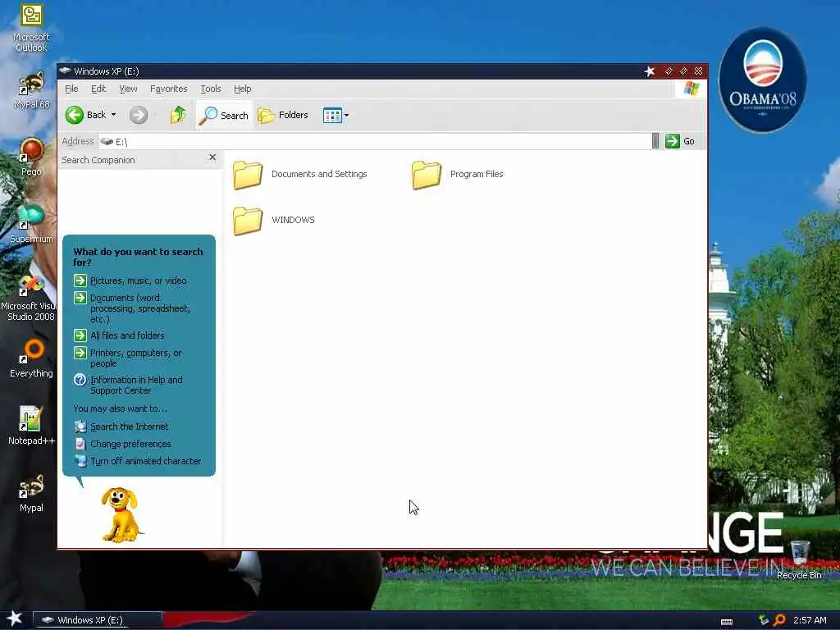Click the 2:57 AM taskbar clock
The height and width of the screenshot is (630, 840).
point(810,620)
